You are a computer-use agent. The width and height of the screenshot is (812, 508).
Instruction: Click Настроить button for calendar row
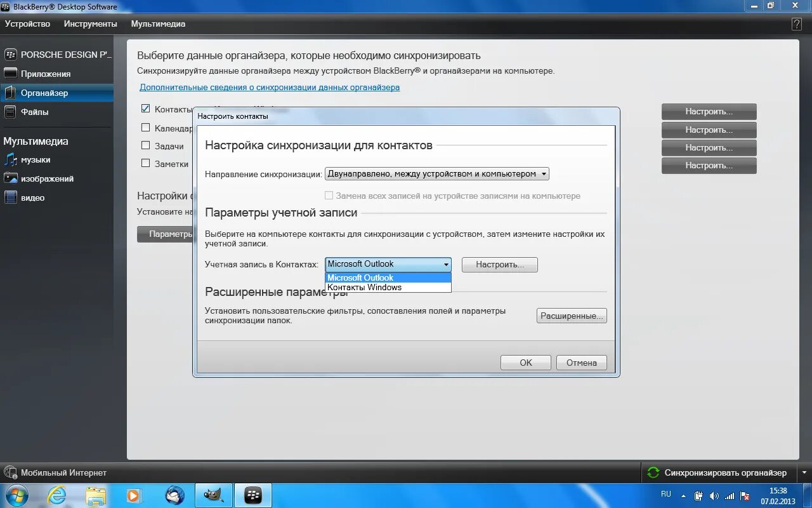click(709, 130)
